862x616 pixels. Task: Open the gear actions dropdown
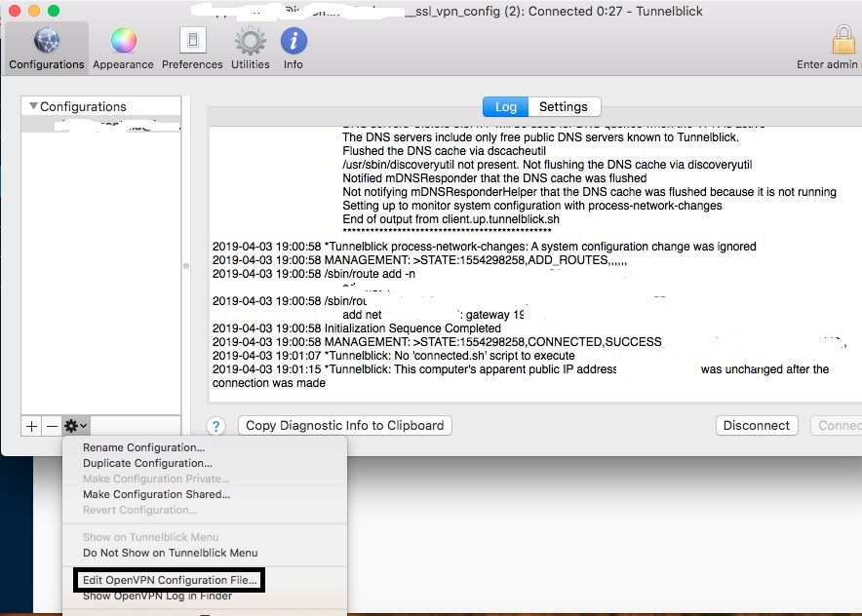pyautogui.click(x=75, y=426)
